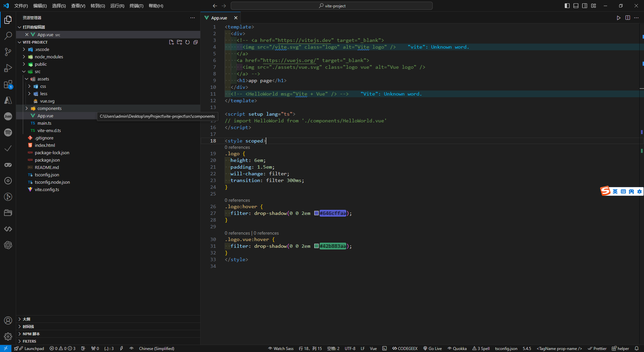Split the editor to the right
644x352 pixels.
(628, 18)
